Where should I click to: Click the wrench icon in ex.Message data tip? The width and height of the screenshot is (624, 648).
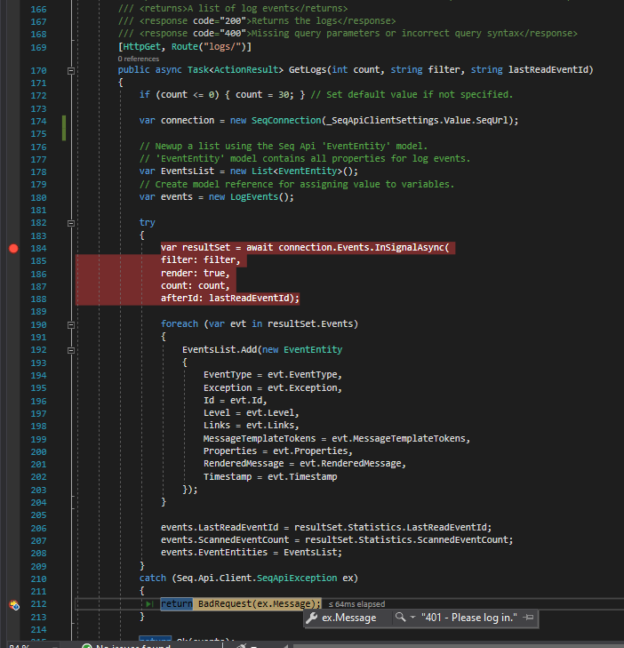[x=312, y=618]
